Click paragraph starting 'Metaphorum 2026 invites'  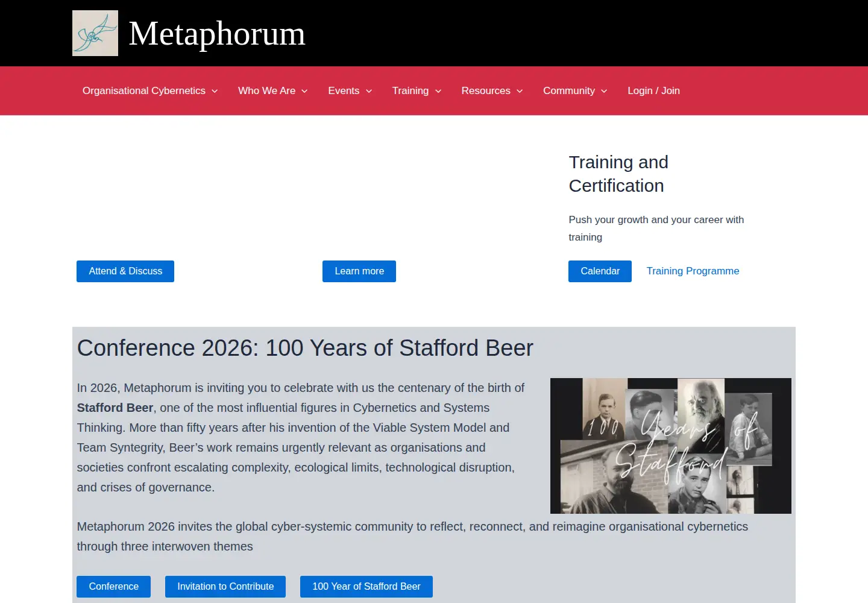[412, 537]
